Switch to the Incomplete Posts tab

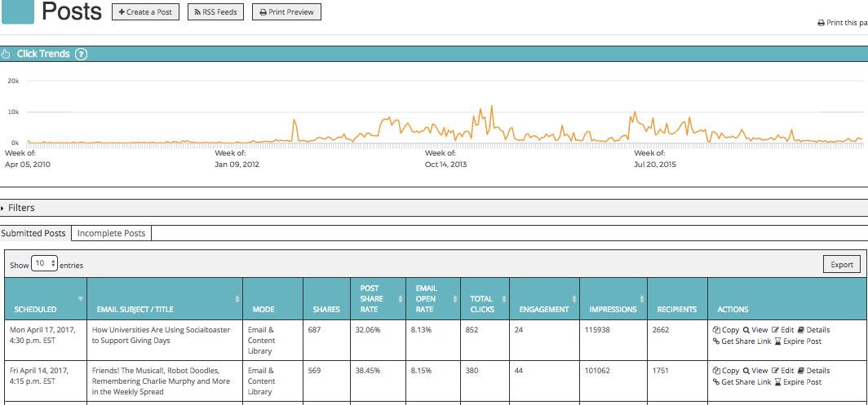click(x=111, y=234)
